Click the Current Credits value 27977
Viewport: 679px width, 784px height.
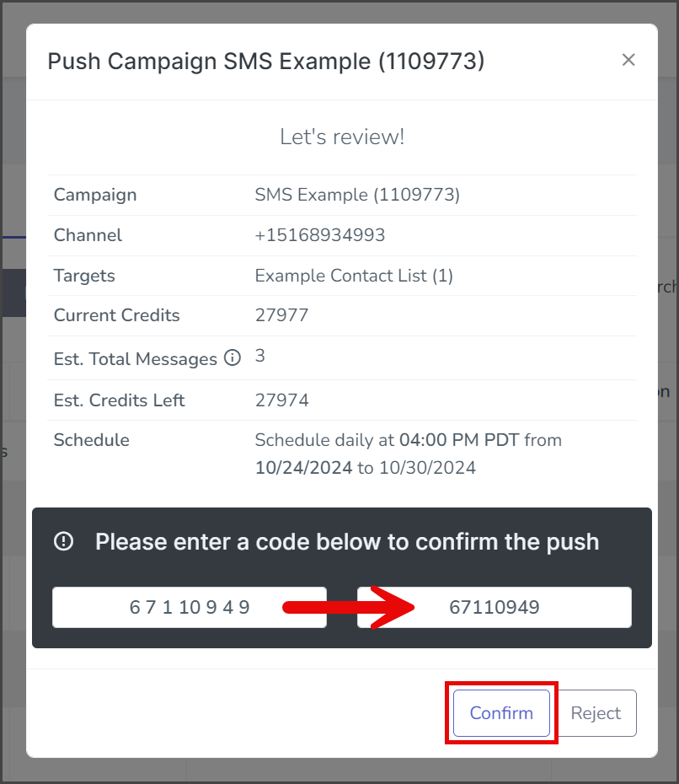pos(281,315)
